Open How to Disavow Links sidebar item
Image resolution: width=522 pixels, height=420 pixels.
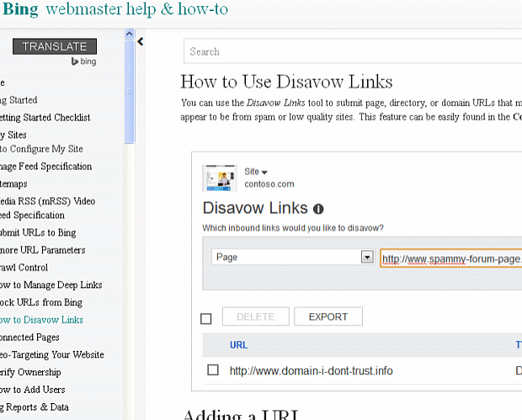[x=42, y=320]
